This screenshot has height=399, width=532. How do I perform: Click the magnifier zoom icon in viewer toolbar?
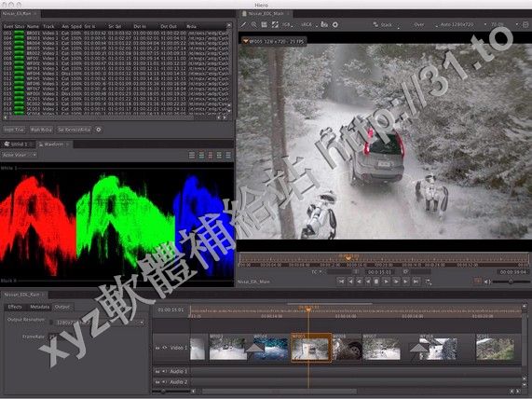[253, 24]
